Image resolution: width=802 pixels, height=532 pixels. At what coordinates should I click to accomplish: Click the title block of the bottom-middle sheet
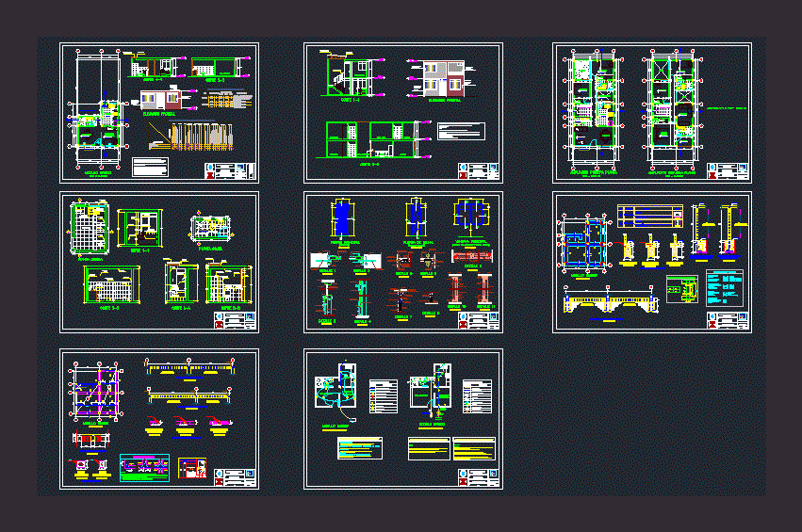coord(477,477)
